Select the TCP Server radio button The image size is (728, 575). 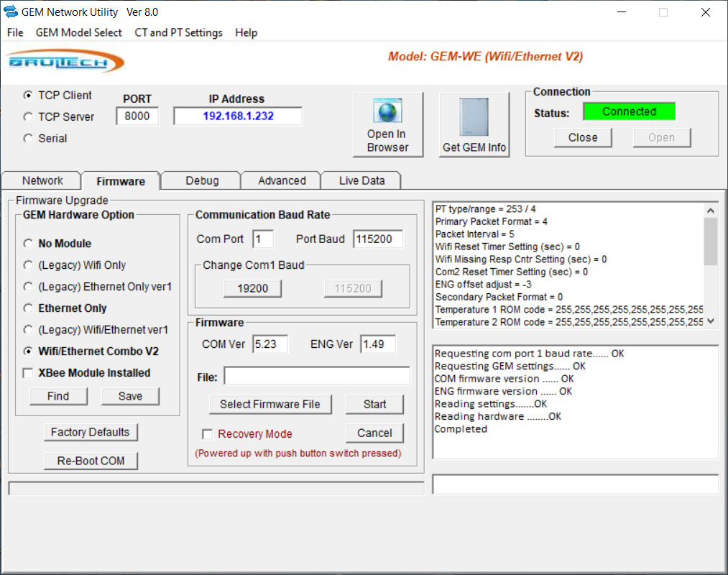click(x=28, y=116)
